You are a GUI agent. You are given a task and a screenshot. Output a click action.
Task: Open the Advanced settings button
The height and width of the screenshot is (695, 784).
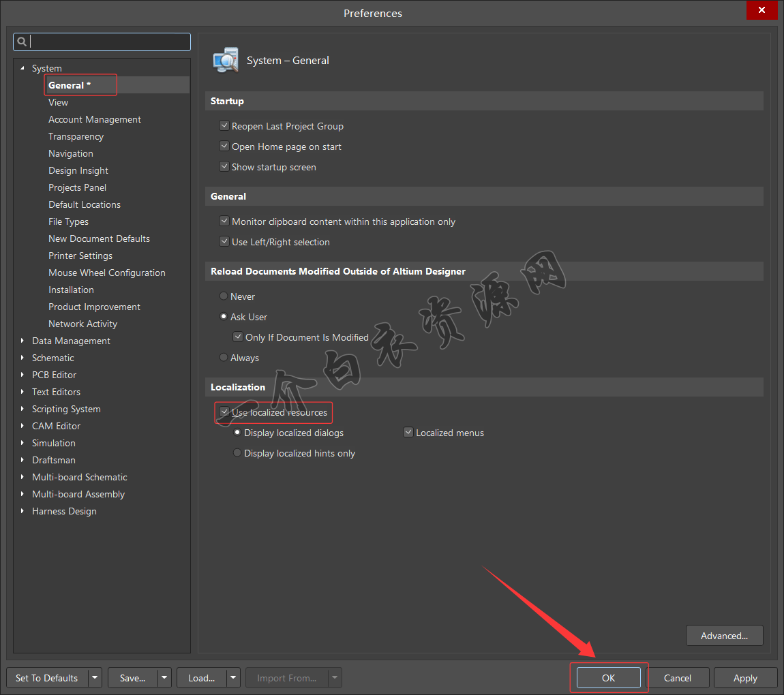(724, 636)
